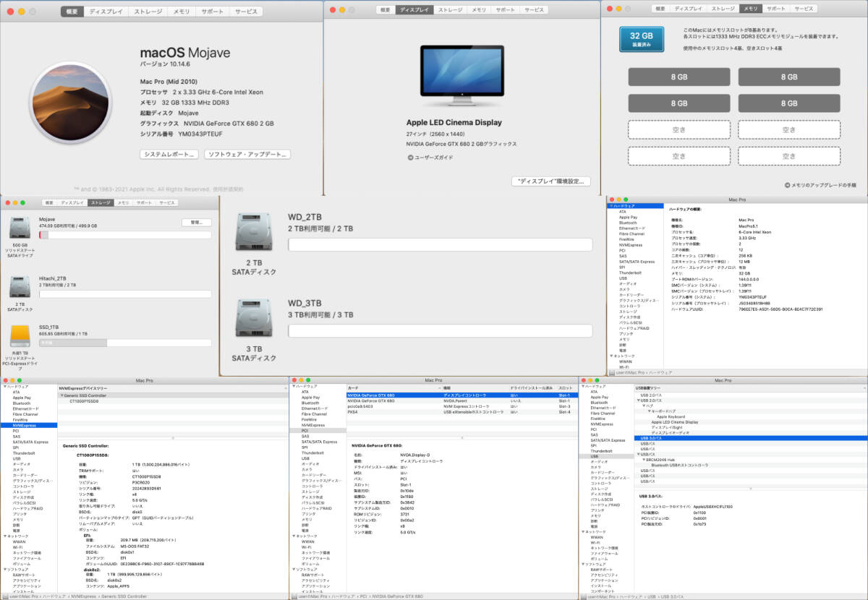Select Thunderbolt in the PCI window sidebar
This screenshot has height=600, width=868.
point(312,453)
